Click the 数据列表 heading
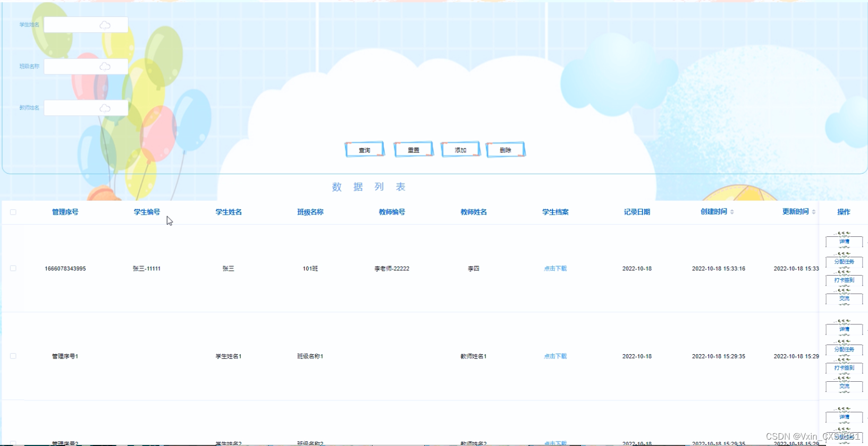This screenshot has height=446, width=868. tap(369, 187)
